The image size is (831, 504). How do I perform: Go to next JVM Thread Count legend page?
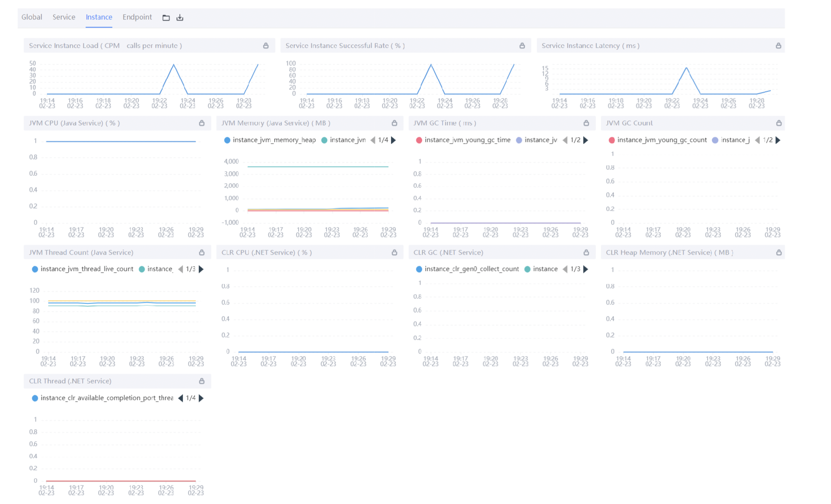click(x=201, y=269)
